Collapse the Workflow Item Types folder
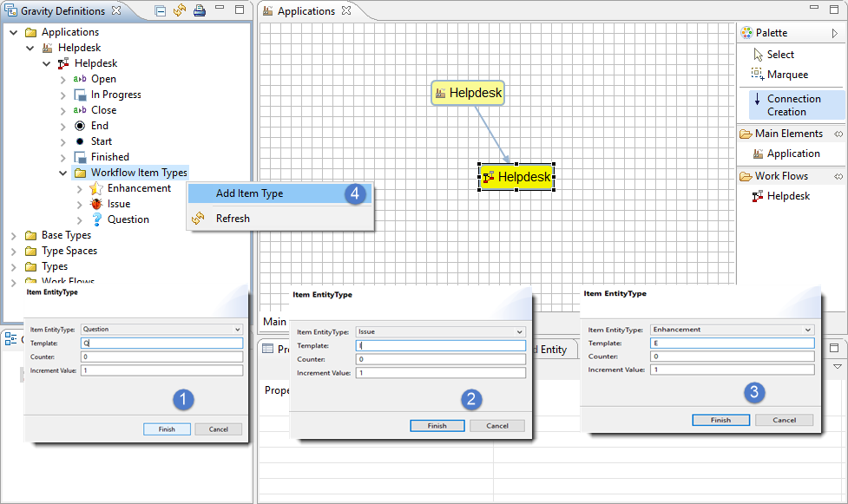Screen dimensions: 848x504 [x=63, y=173]
